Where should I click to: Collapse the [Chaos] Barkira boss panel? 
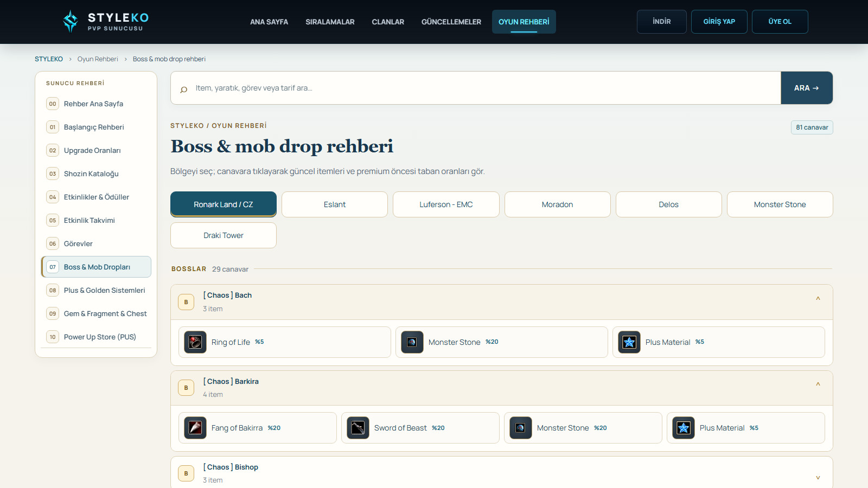tap(818, 384)
